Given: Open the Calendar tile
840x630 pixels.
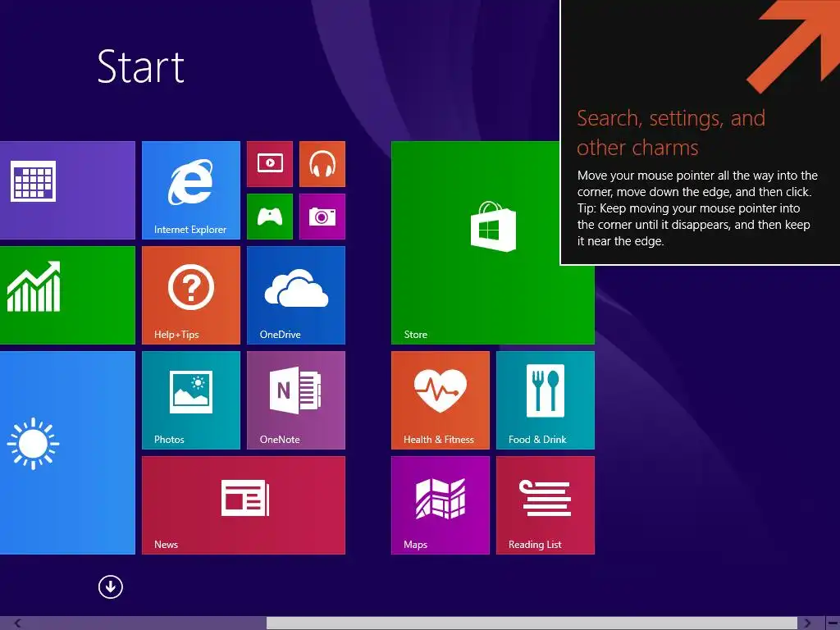Looking at the screenshot, I should [67, 190].
